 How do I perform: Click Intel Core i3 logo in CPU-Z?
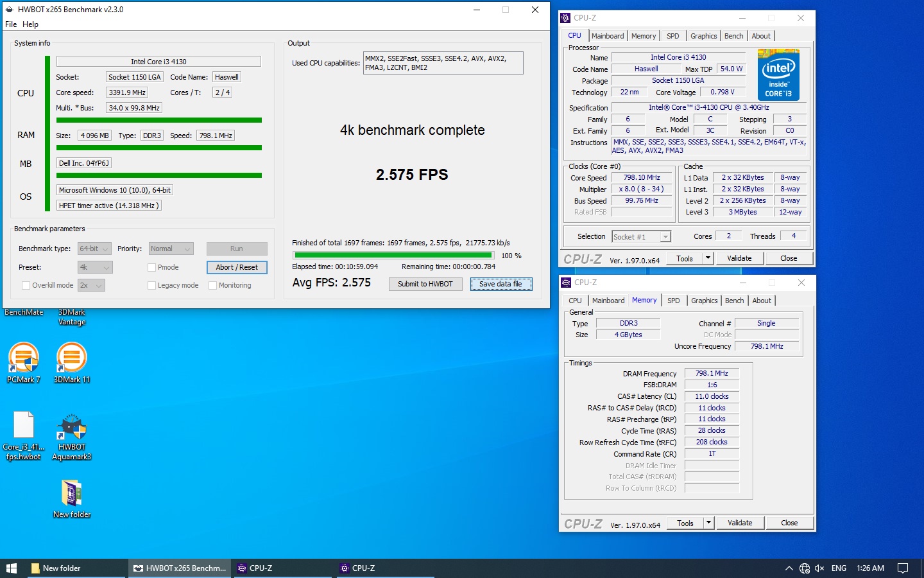(x=779, y=74)
